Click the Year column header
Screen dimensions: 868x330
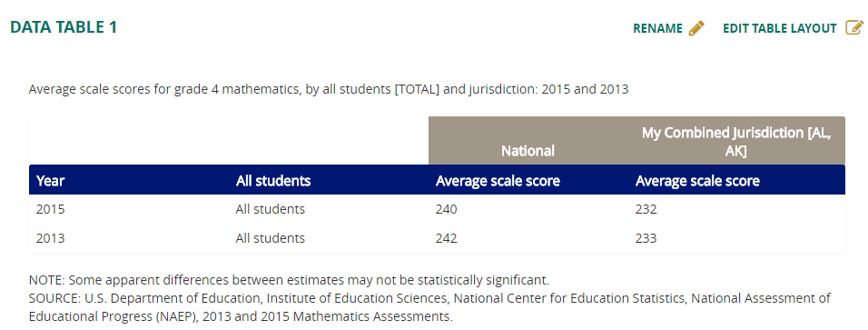50,181
